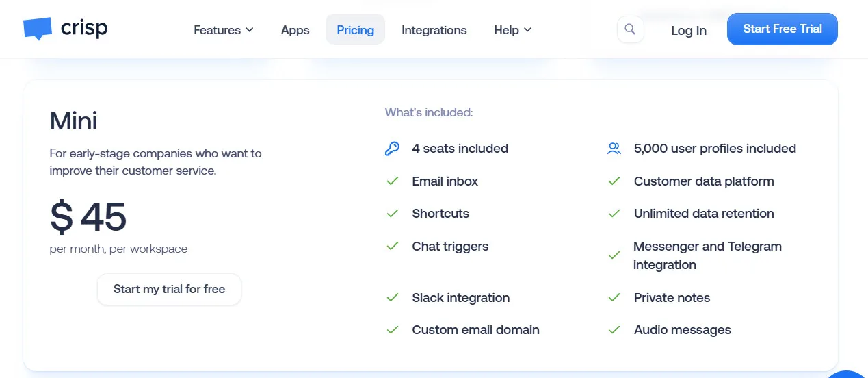Click the checkmark next to Messenger and Telegram integration
The image size is (868, 378).
pos(614,255)
